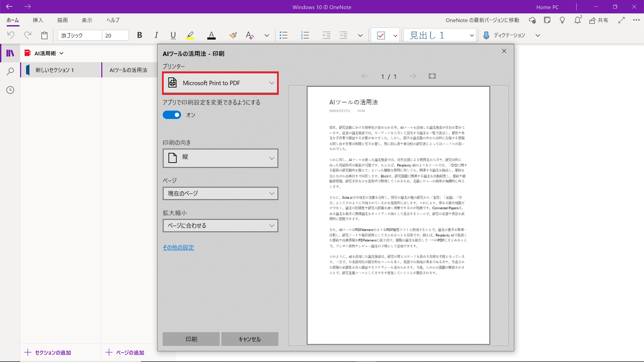This screenshot has width=644, height=362.
Task: Apply yellow highlighter to text
Action: 190,35
